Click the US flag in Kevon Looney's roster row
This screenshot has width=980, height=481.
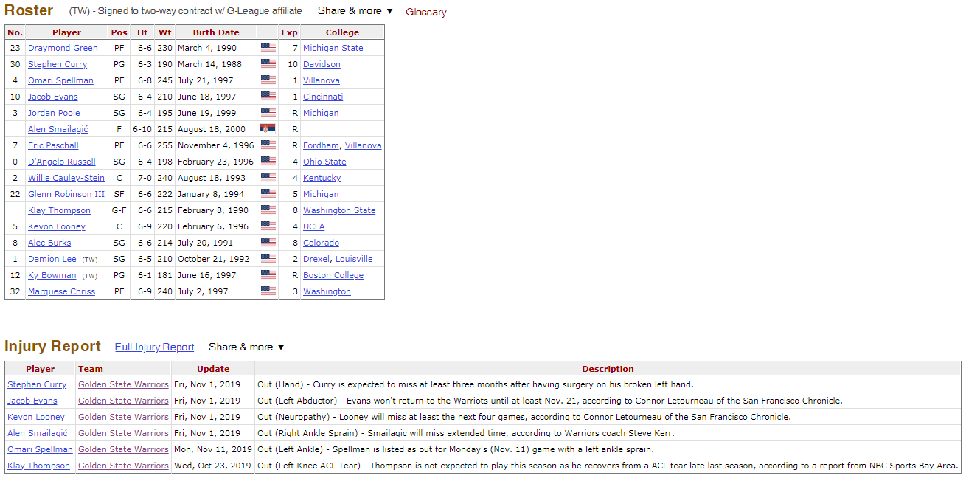(268, 226)
